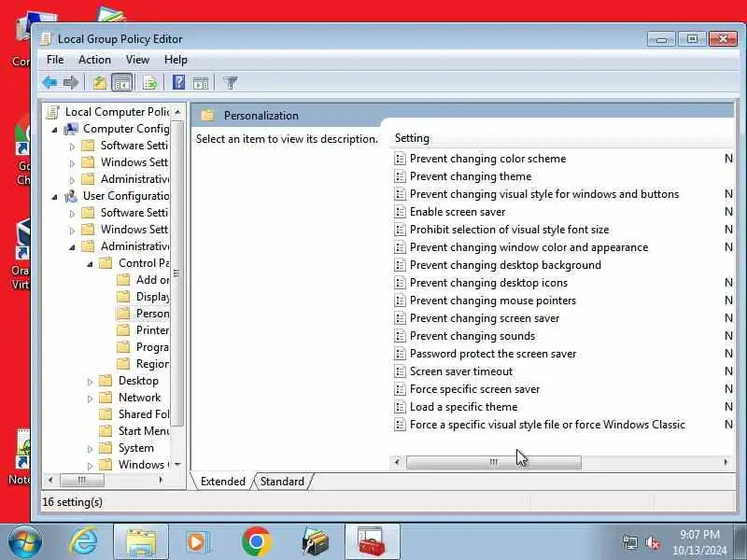747x560 pixels.
Task: Click the Filter funnel toolbar icon
Action: 230,83
